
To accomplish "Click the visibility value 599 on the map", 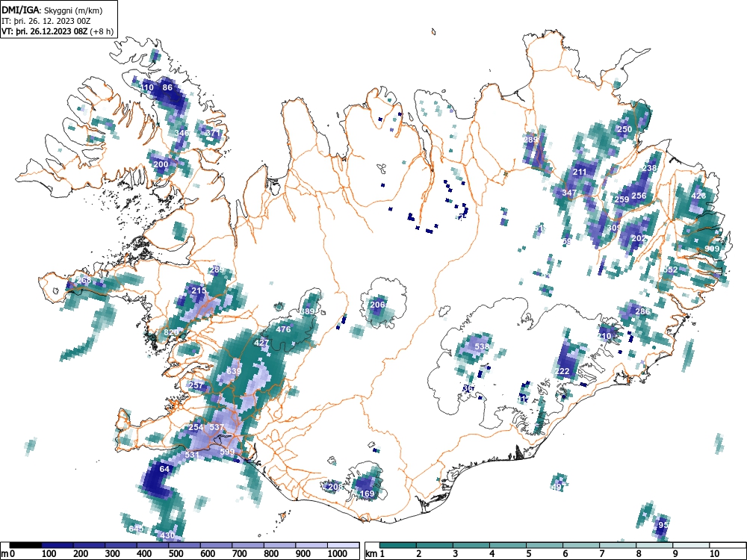I will tap(227, 452).
